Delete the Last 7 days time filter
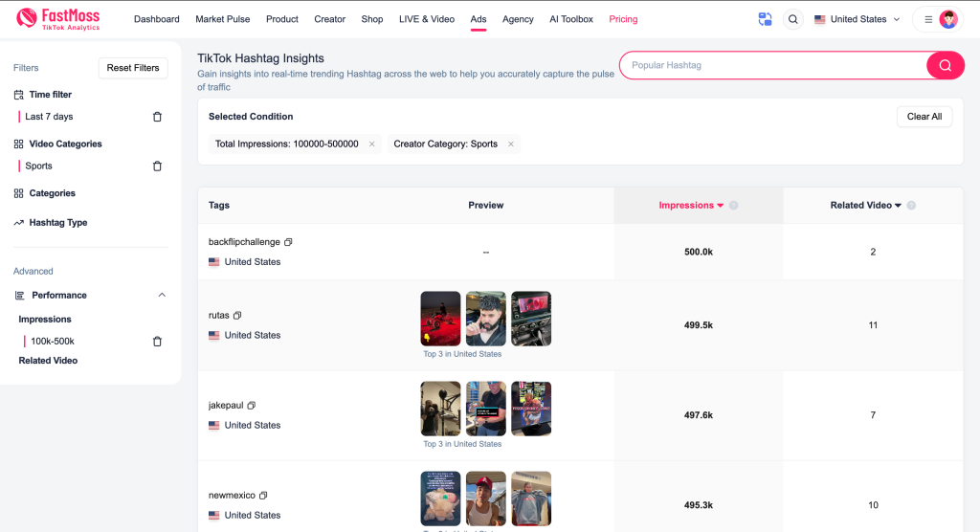This screenshot has height=532, width=980. click(x=158, y=117)
